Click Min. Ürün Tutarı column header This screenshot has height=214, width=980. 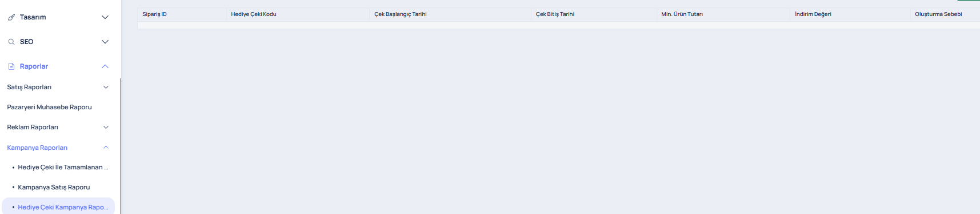tap(682, 14)
